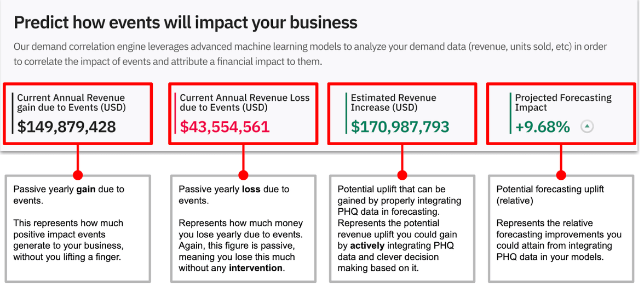644x291 pixels.
Task: Click the "Projected Forecasting Impact" label
Action: 563,102
